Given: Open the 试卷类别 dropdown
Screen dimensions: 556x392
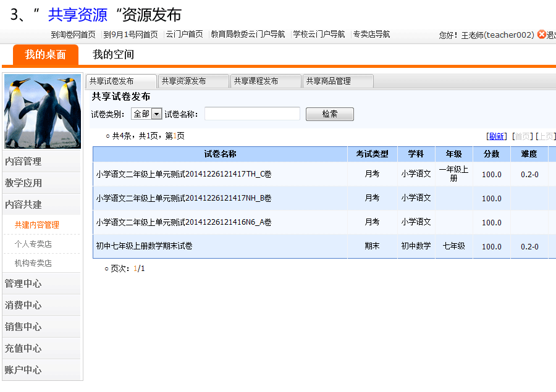Looking at the screenshot, I should (x=156, y=114).
